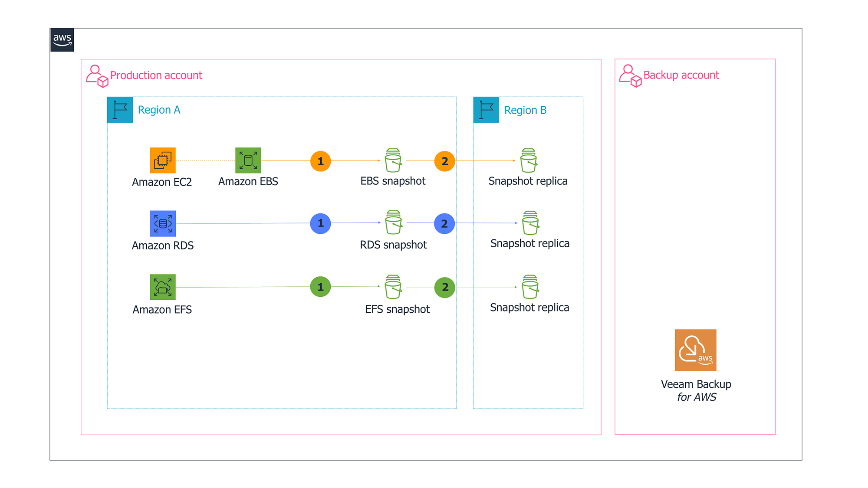Image resolution: width=868 pixels, height=488 pixels.
Task: Select the Amazon EFS icon
Action: [x=163, y=287]
